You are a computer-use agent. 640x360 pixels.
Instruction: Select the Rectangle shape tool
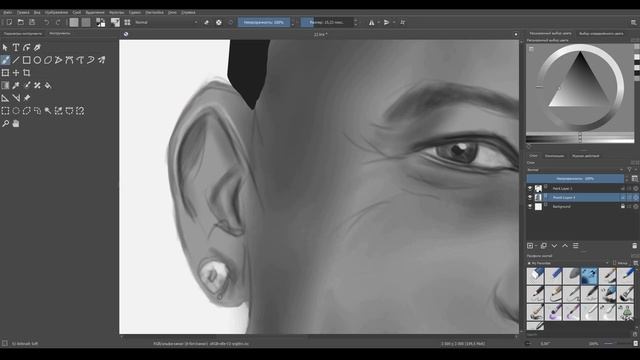(27, 60)
